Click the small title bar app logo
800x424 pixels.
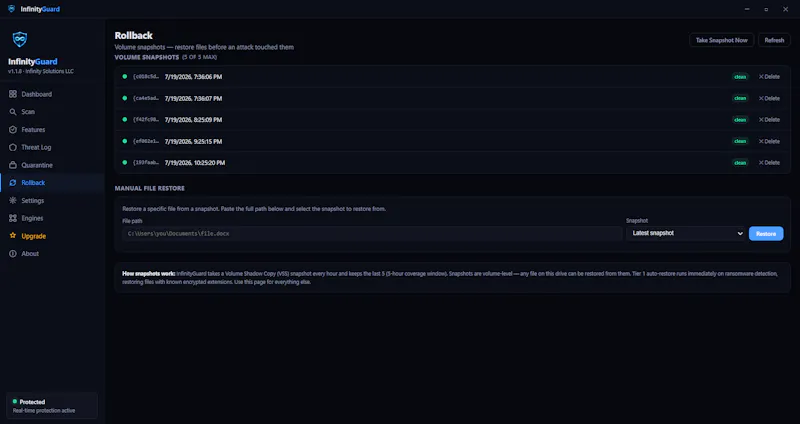click(11, 9)
